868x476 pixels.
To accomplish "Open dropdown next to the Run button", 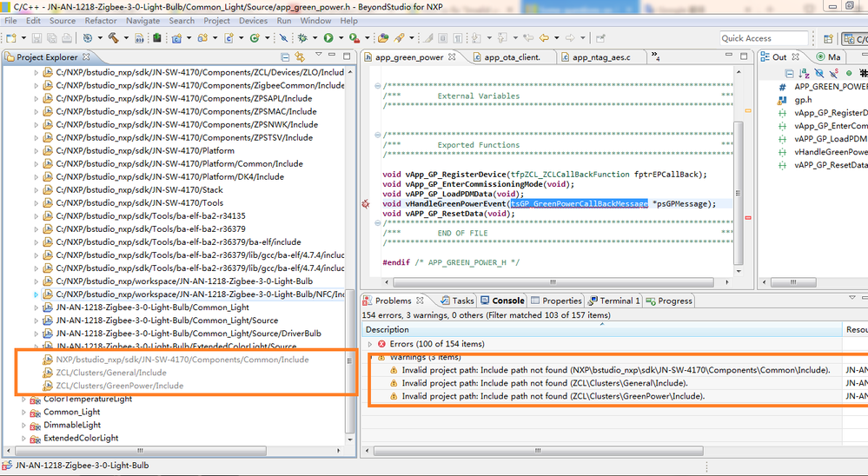I will (x=341, y=38).
